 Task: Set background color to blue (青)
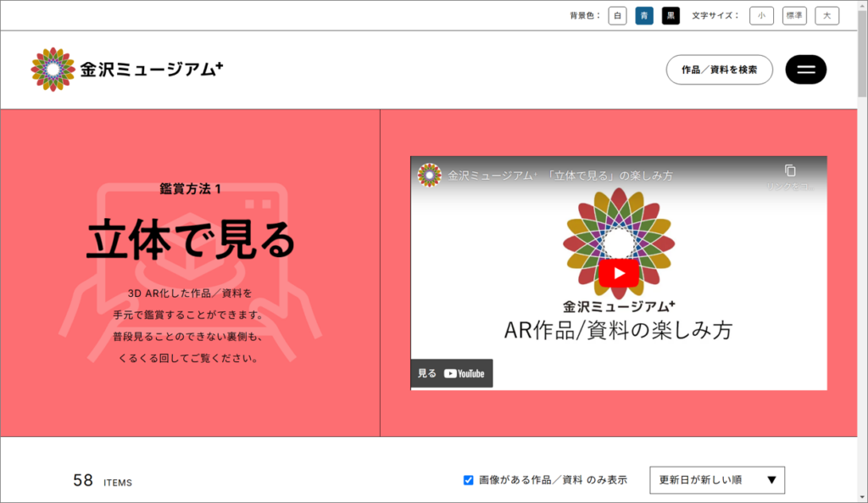644,15
